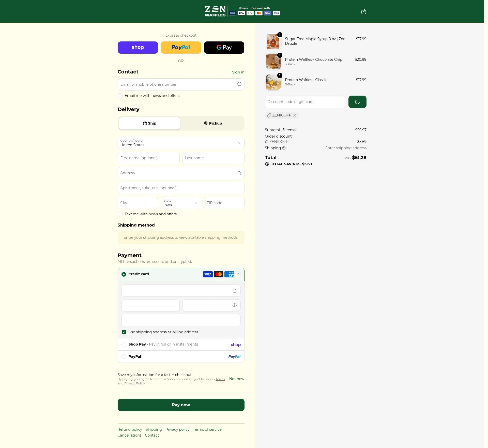Click the Shop Pay badge in the header
The height and width of the screenshot is (448, 488).
[x=268, y=13]
